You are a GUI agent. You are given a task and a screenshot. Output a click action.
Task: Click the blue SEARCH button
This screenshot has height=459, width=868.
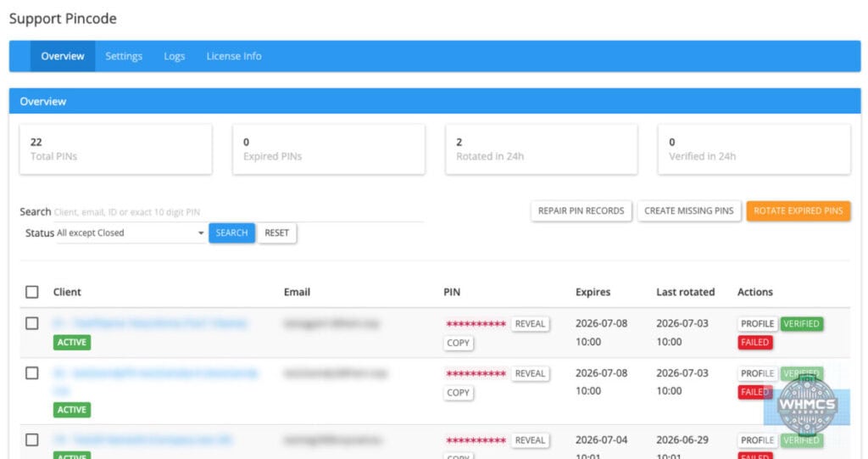pos(231,232)
